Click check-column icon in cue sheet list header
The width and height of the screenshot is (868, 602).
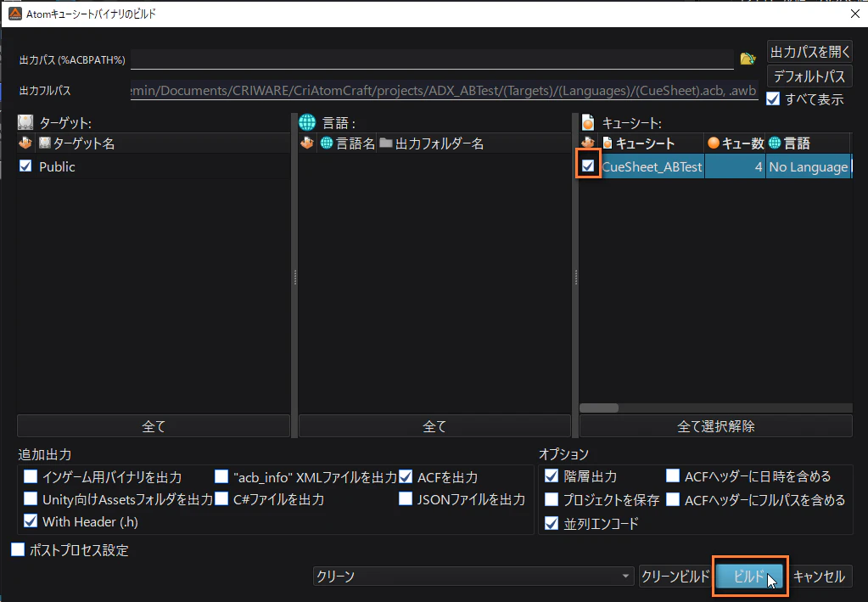588,143
